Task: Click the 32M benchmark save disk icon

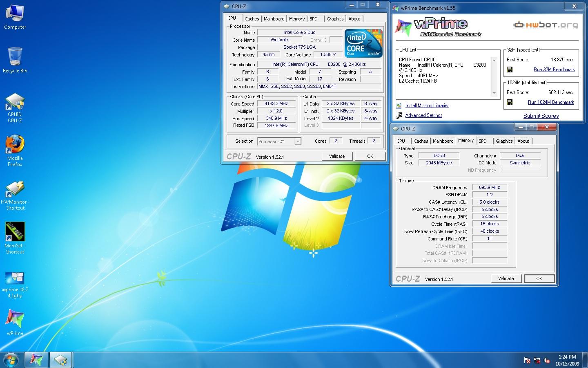Action: tap(510, 70)
